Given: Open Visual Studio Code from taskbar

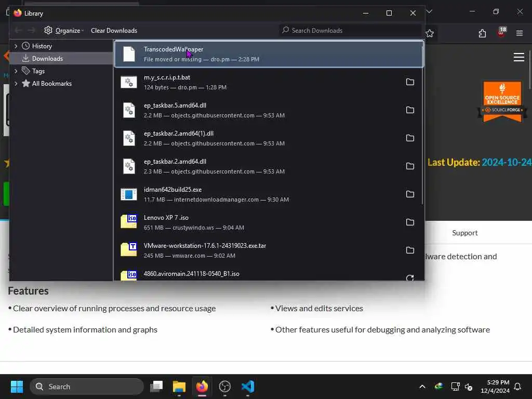Looking at the screenshot, I should tap(248, 387).
